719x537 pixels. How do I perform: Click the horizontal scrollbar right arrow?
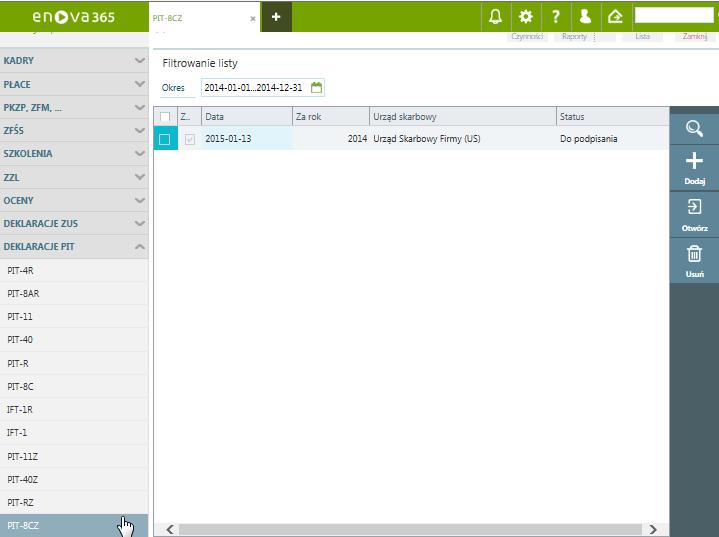tap(653, 529)
